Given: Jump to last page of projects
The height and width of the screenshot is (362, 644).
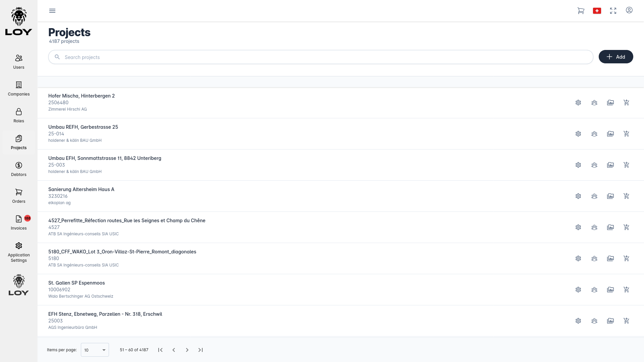Looking at the screenshot, I should 201,350.
